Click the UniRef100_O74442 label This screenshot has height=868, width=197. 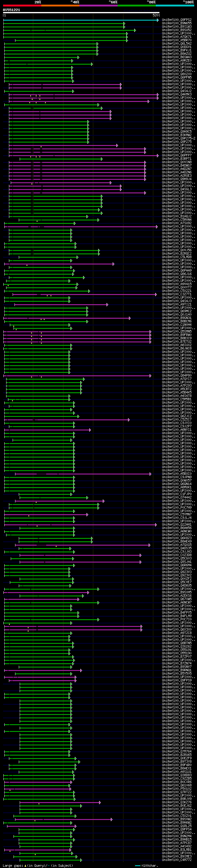tap(177, 497)
